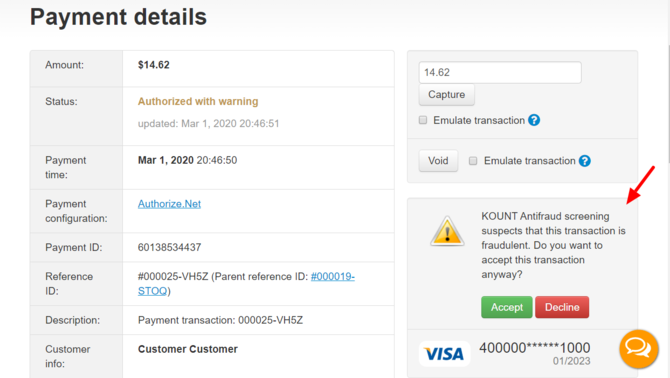
Task: Open the Authorize.Net payment configuration link
Action: click(x=169, y=204)
